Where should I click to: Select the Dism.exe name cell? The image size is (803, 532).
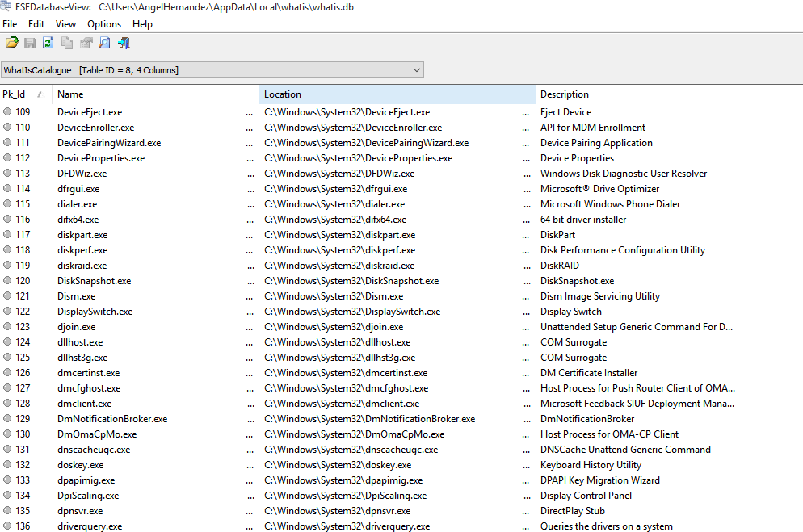click(x=76, y=296)
